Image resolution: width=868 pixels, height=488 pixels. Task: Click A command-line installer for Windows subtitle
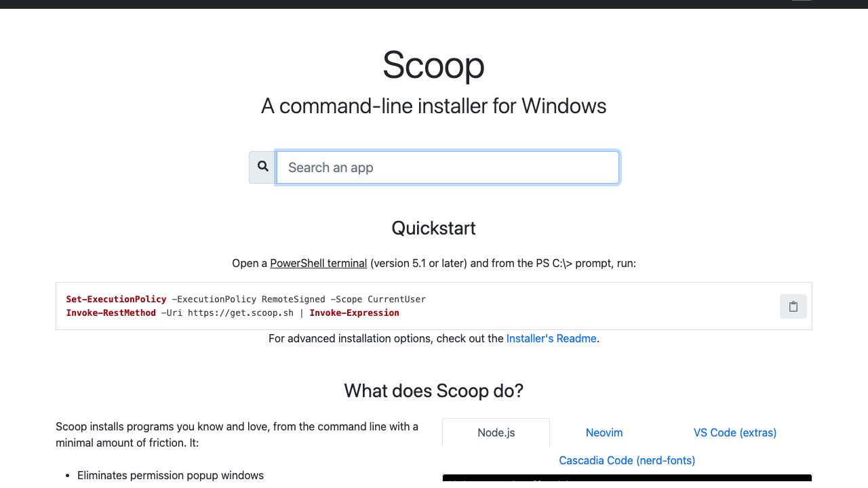coord(434,106)
